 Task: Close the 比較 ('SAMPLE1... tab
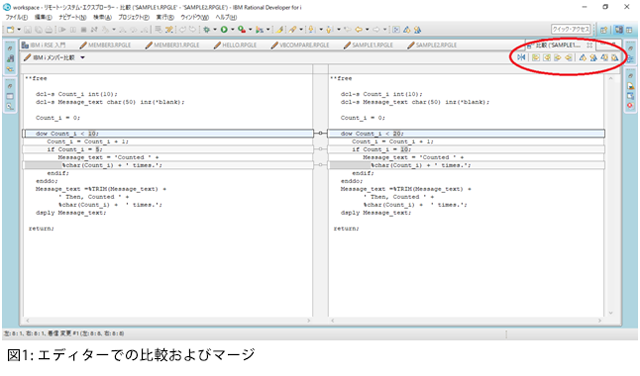point(589,45)
